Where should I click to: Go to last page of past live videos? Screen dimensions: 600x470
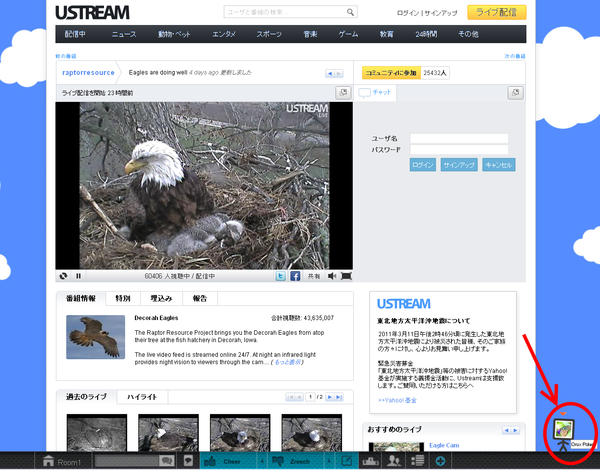pos(339,397)
